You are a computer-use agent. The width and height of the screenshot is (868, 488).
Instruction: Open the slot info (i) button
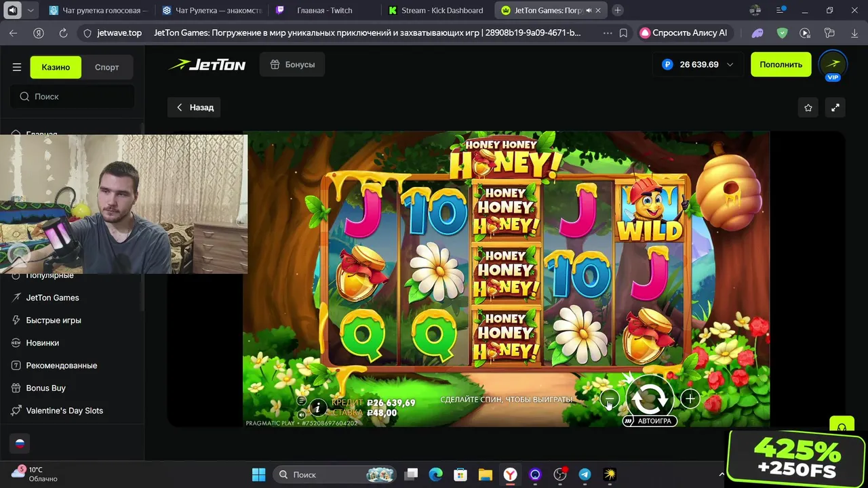pos(318,407)
